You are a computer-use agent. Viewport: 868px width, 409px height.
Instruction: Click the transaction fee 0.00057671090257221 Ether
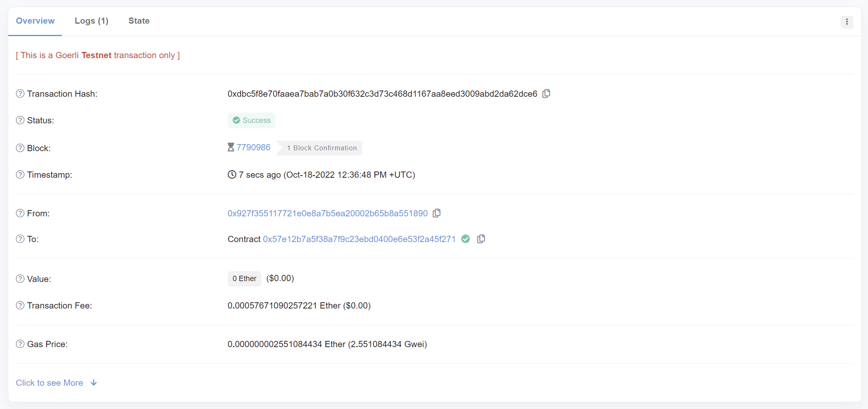[284, 306]
